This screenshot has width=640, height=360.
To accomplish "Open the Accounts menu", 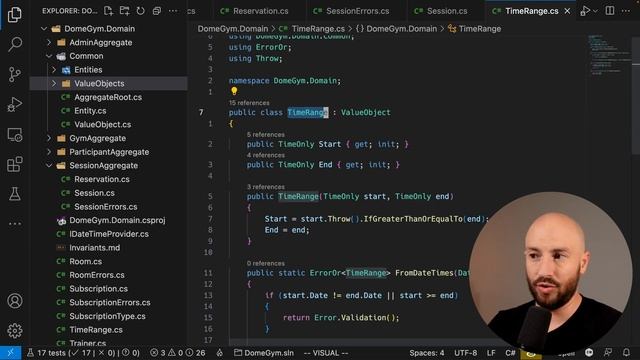I will (x=15, y=301).
